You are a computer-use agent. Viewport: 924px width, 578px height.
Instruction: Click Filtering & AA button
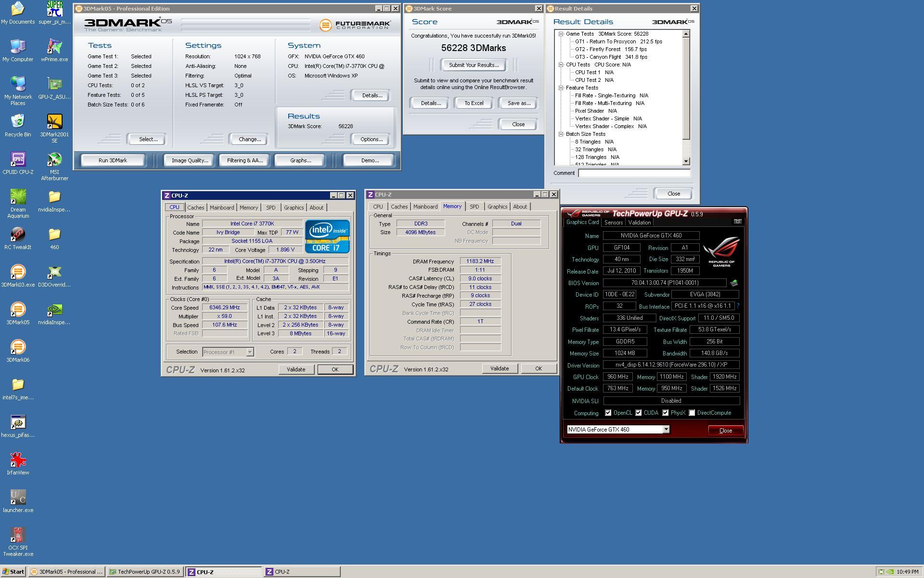[x=244, y=160]
